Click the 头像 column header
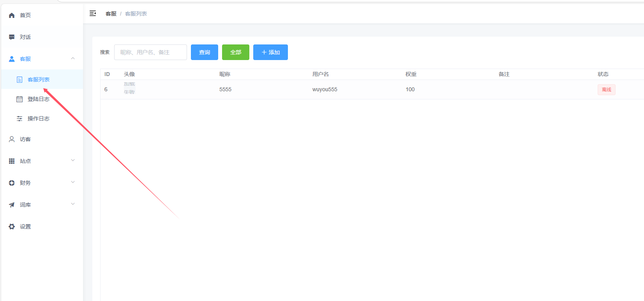 pyautogui.click(x=129, y=74)
